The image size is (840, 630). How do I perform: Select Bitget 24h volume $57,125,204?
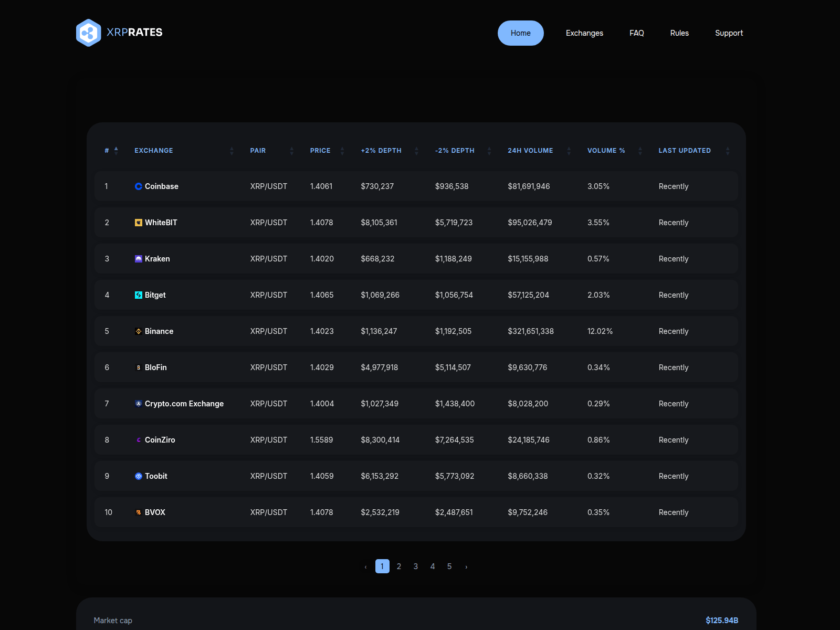(x=528, y=295)
